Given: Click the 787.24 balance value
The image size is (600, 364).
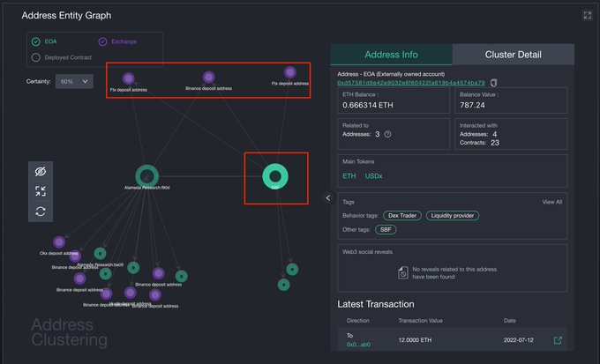Looking at the screenshot, I should 472,105.
